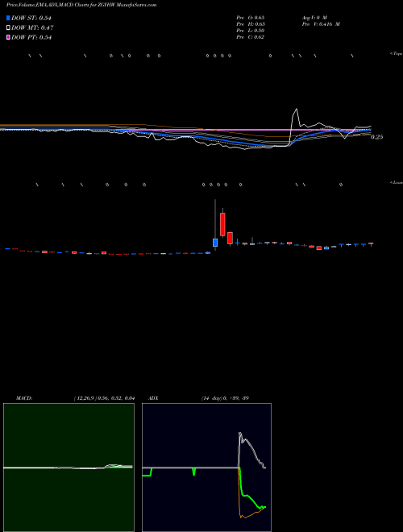Open the green MACD indicator chart
This screenshot has width=403, height=532.
pyautogui.click(x=69, y=468)
